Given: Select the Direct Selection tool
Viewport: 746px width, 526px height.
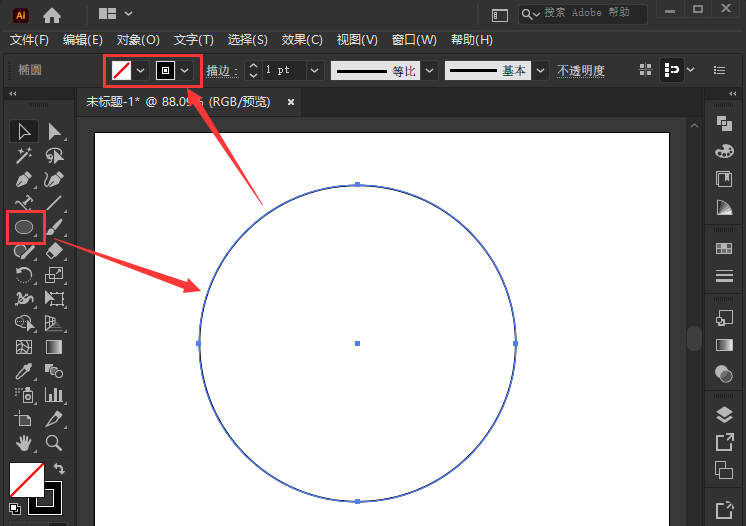Looking at the screenshot, I should [54, 132].
